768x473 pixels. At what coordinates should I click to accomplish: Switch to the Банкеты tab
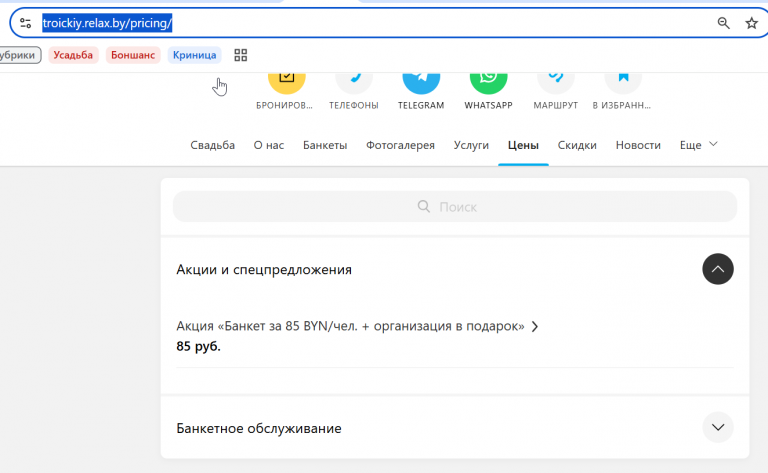(x=325, y=145)
